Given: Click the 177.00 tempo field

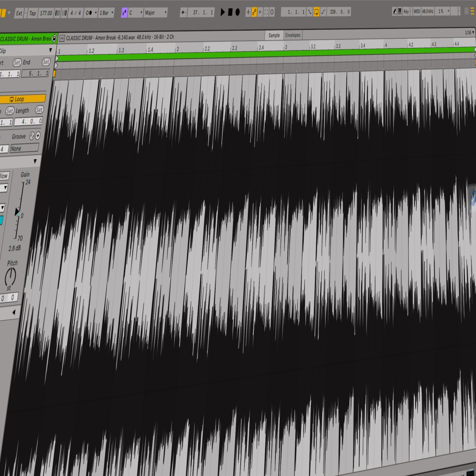Looking at the screenshot, I should [46, 13].
